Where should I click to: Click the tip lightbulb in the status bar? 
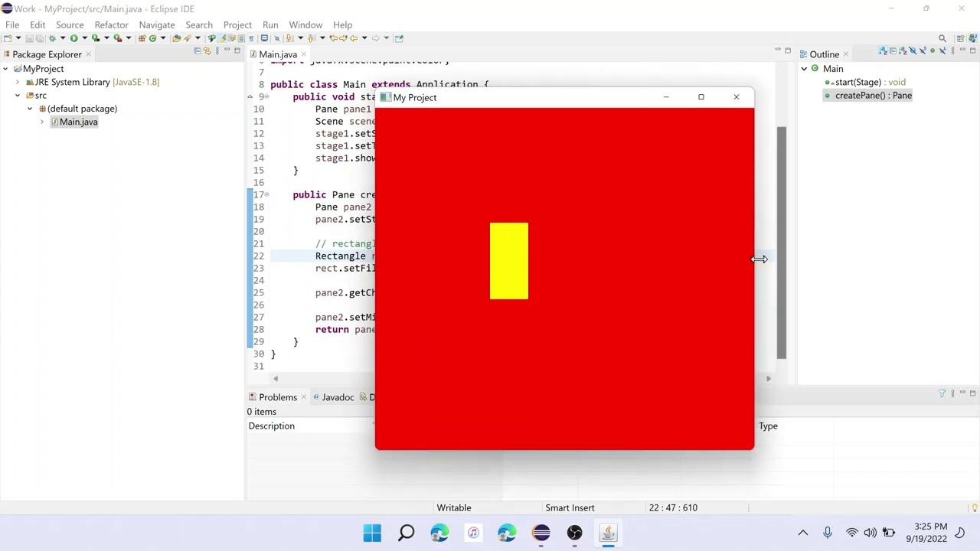point(975,507)
